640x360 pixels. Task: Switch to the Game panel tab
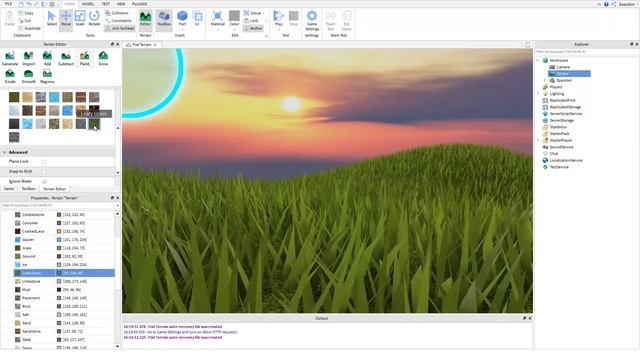[9, 189]
